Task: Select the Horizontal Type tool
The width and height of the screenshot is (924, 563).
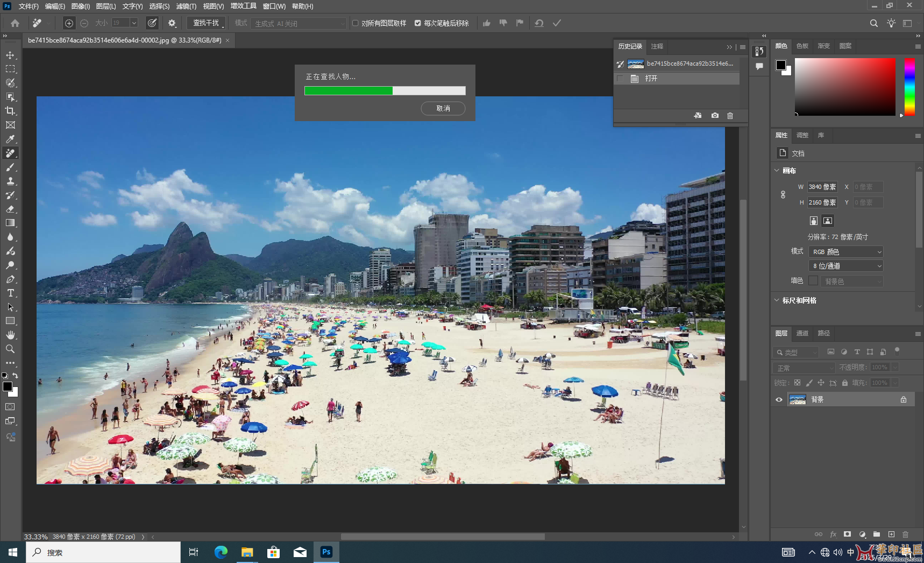Action: (x=10, y=293)
